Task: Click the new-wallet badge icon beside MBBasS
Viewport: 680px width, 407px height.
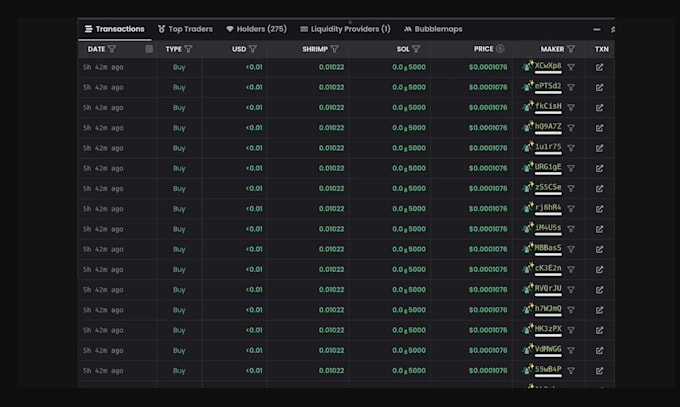Action: [527, 248]
